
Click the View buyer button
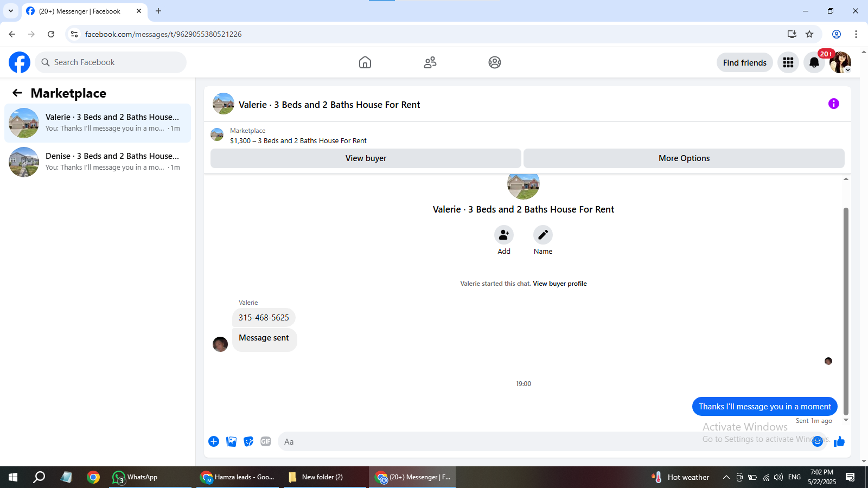(x=366, y=158)
